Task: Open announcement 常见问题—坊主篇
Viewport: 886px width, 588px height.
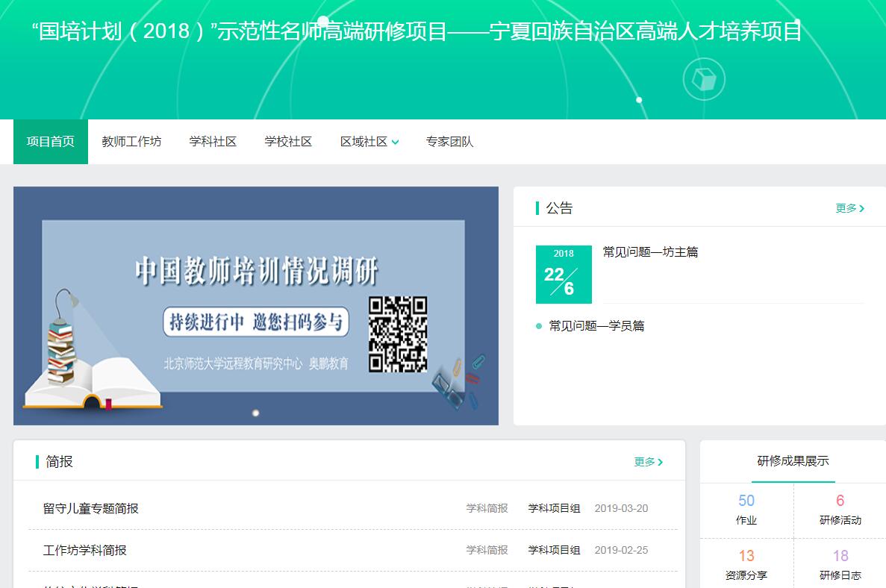Action: [x=650, y=252]
